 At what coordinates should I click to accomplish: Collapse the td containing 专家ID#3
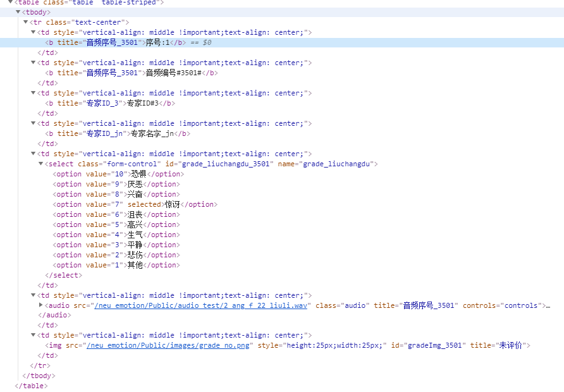pyautogui.click(x=33, y=93)
